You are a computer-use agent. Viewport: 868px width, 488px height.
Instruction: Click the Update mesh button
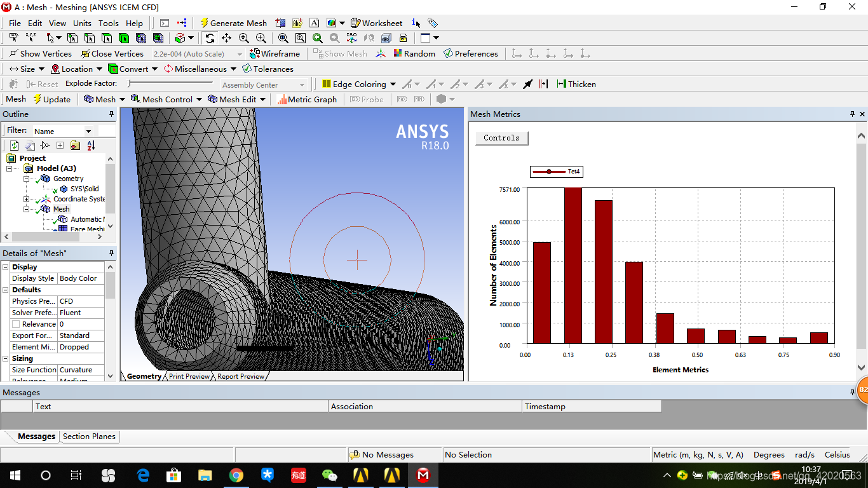click(51, 99)
